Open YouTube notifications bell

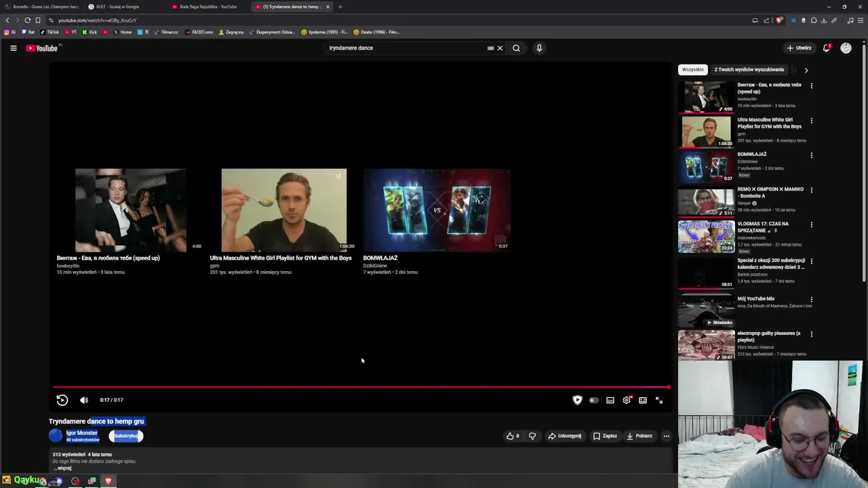827,48
